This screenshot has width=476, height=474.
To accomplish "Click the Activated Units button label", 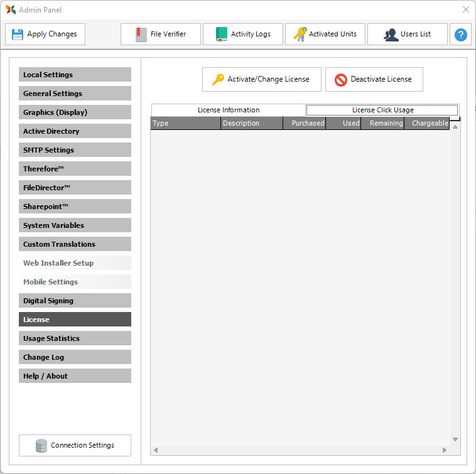I will (x=332, y=34).
